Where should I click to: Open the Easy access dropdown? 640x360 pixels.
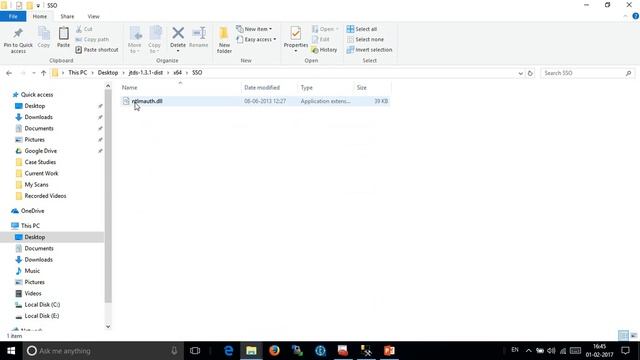256,39
